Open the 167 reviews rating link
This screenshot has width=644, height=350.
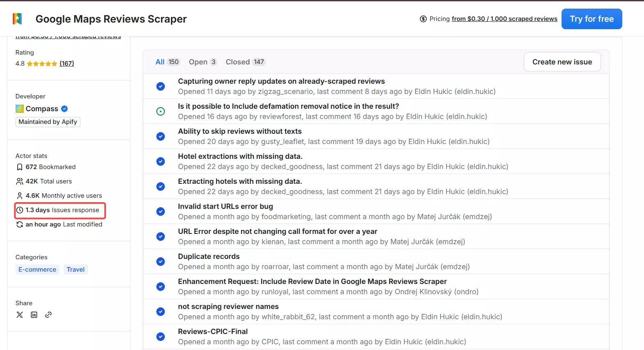point(66,64)
